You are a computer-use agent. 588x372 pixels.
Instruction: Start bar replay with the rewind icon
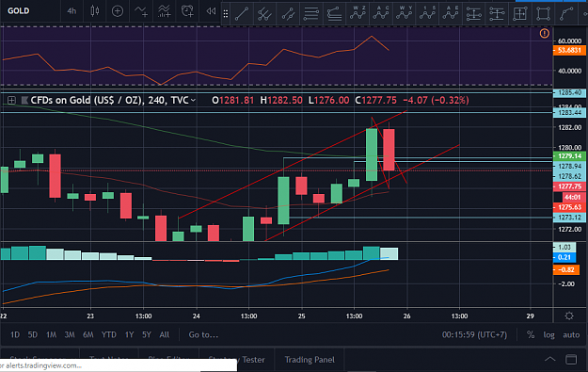[211, 11]
